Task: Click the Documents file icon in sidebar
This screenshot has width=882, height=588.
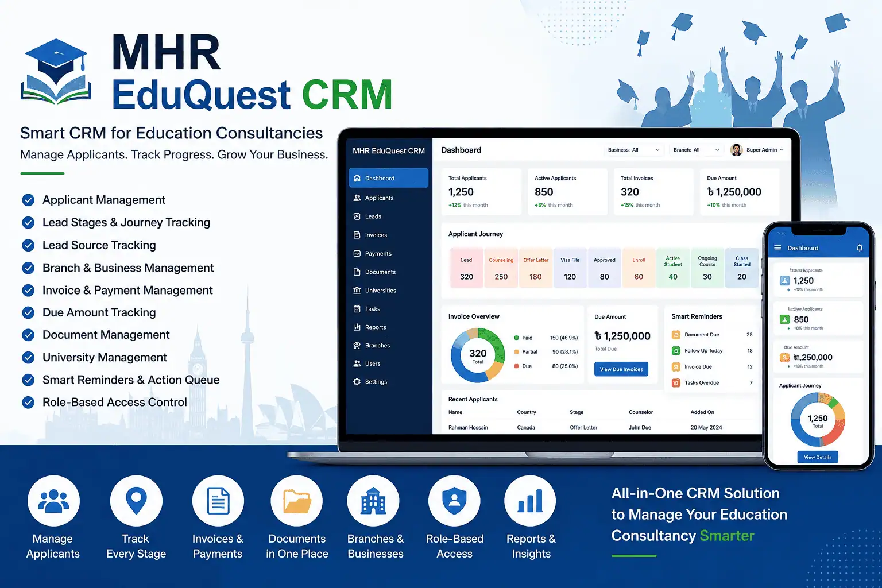Action: click(x=357, y=272)
